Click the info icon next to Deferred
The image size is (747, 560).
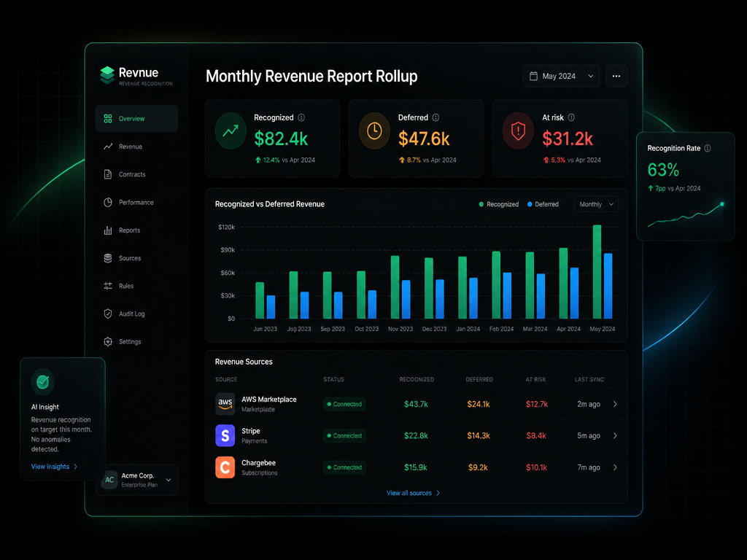click(x=436, y=117)
